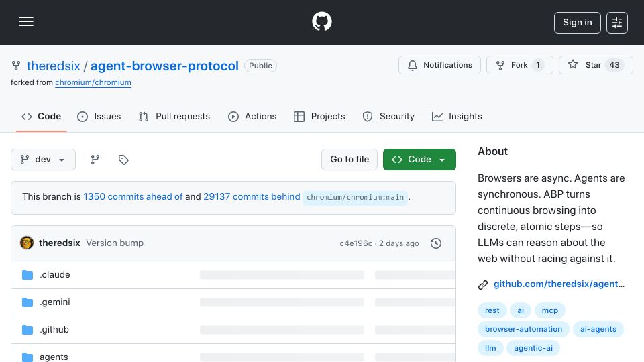Screen dimensions: 644x362
Task: Select the browser-automation topic tag
Action: pyautogui.click(x=523, y=329)
